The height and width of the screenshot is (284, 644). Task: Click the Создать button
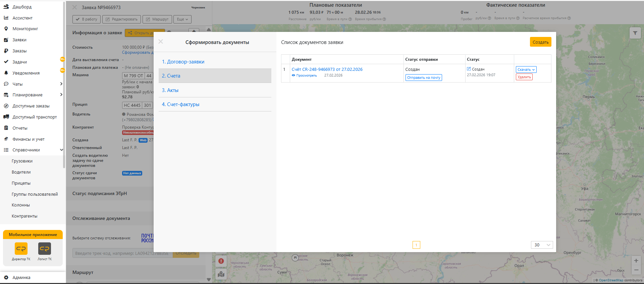coord(540,42)
